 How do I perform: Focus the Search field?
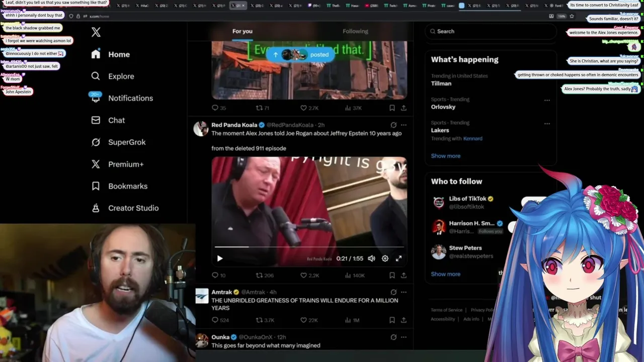[491, 31]
